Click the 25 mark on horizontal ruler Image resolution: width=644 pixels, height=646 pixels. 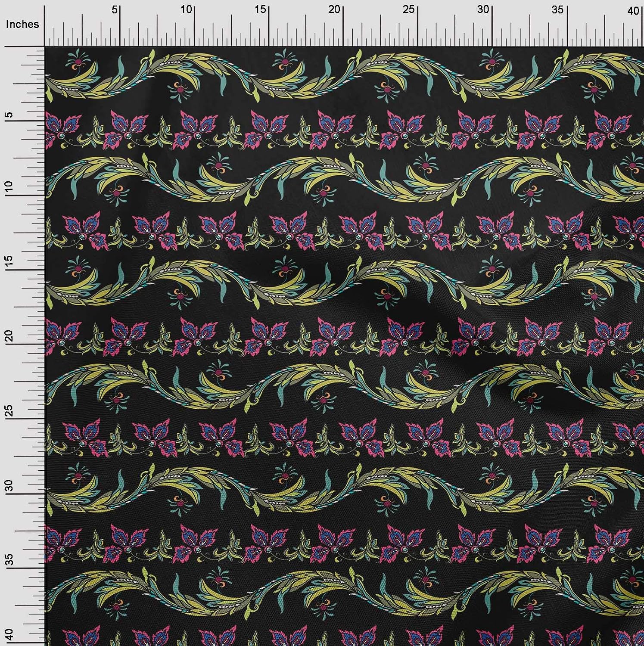pyautogui.click(x=410, y=10)
